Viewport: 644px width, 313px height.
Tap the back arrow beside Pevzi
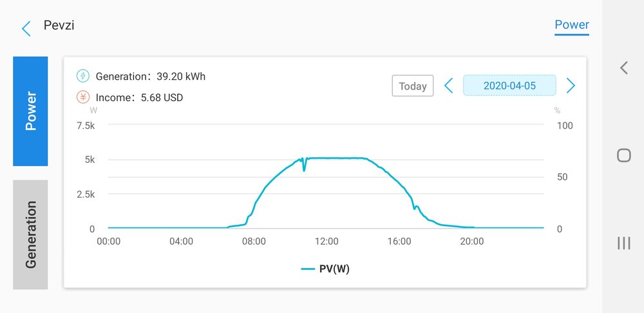click(26, 28)
